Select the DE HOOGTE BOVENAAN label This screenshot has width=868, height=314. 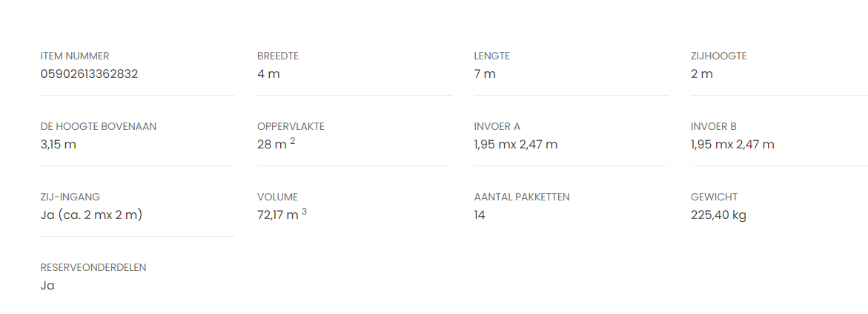point(99,126)
